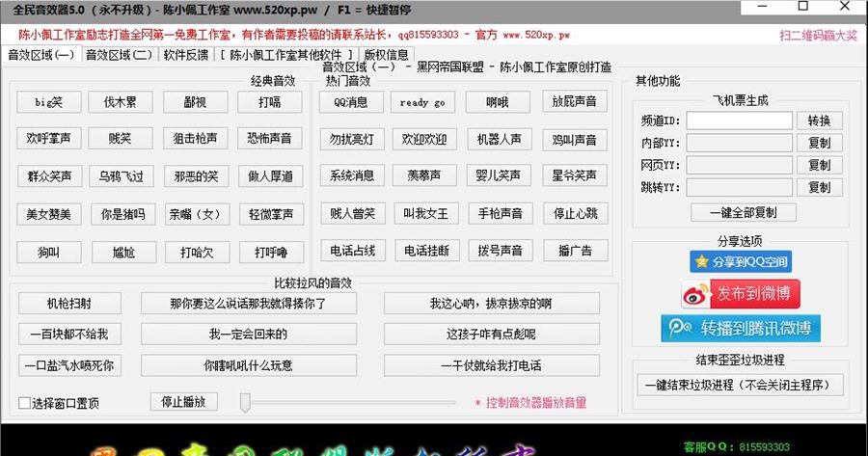Play the 叫我女王 sound
The height and width of the screenshot is (456, 868).
click(426, 213)
